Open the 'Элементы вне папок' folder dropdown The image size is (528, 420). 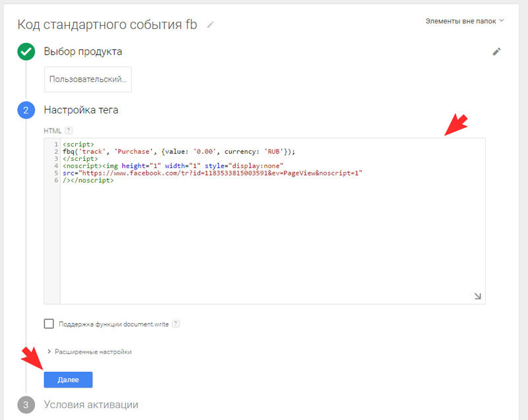coord(465,21)
